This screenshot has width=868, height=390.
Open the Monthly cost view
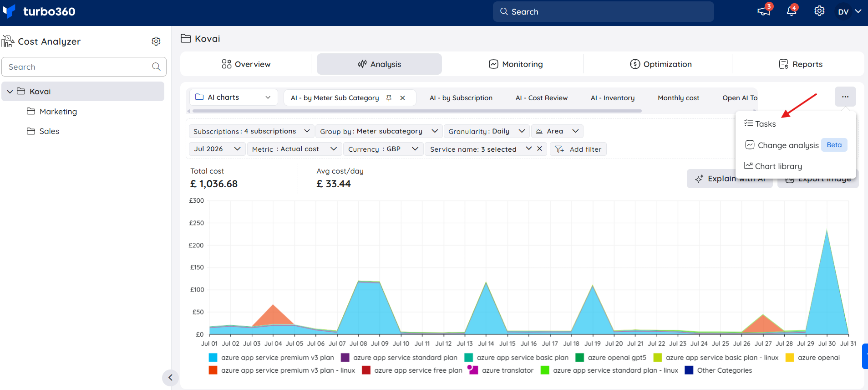click(x=678, y=98)
